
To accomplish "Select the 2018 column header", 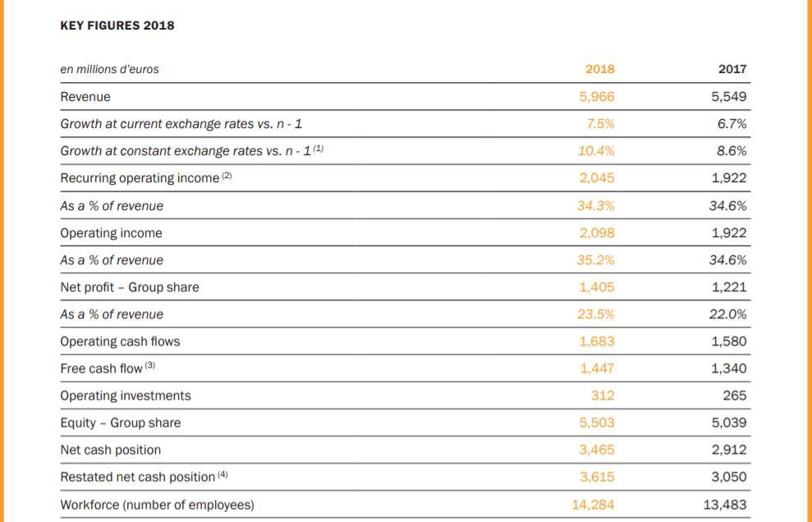I will tap(600, 69).
